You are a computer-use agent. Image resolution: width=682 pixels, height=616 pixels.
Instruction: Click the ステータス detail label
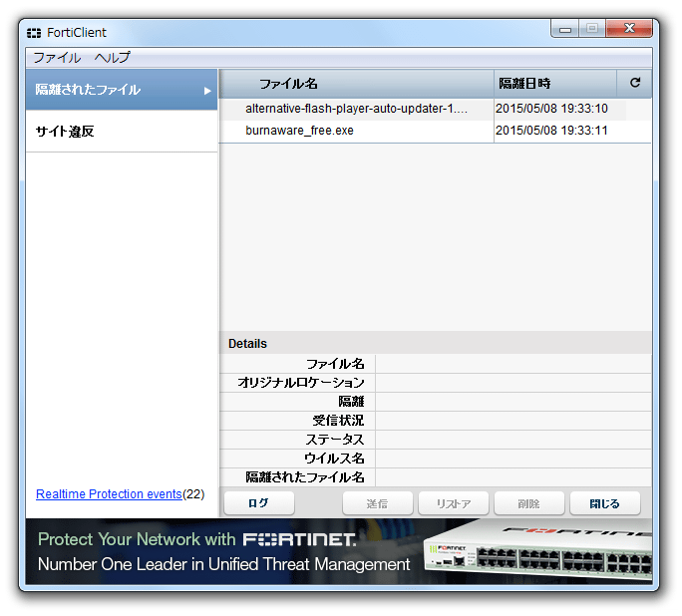coord(334,440)
